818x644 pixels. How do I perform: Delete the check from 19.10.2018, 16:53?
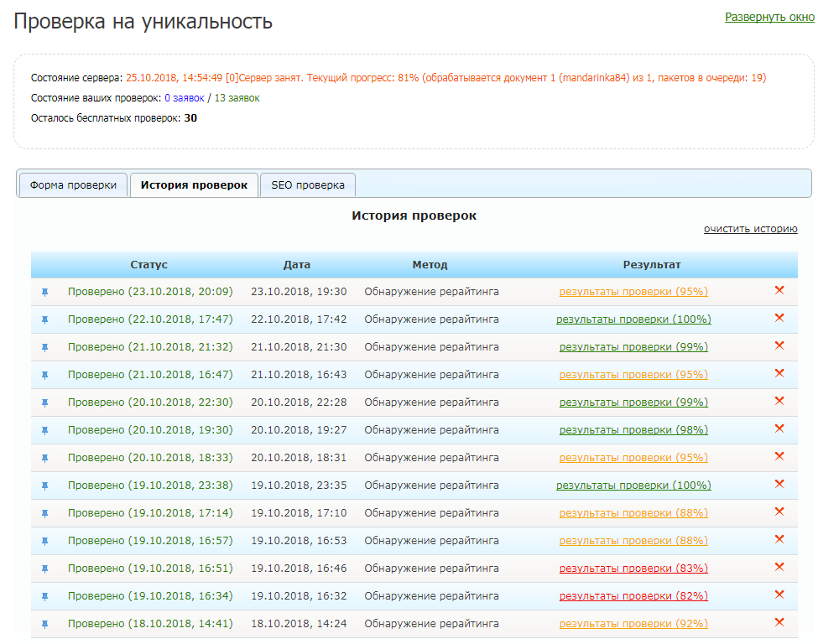point(779,538)
